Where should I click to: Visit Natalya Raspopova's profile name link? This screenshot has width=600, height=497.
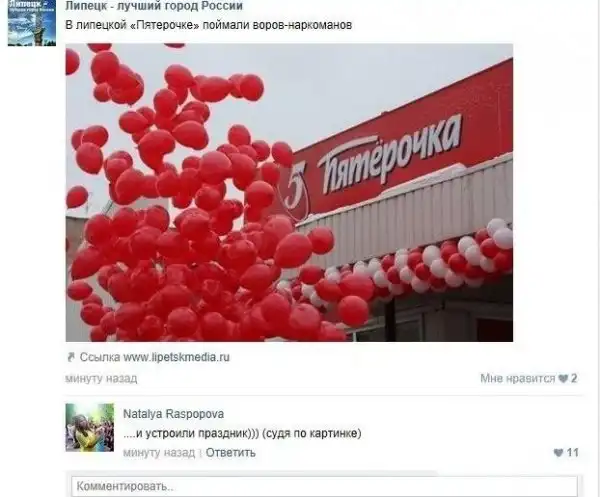[x=174, y=414]
